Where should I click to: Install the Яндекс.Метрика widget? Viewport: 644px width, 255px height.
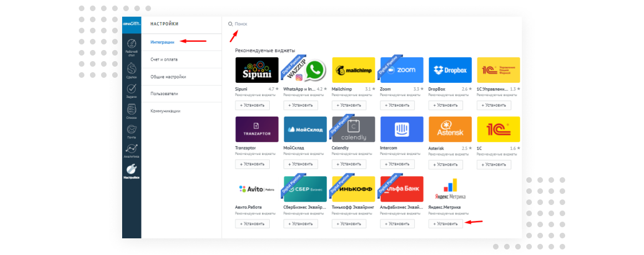[x=446, y=224]
